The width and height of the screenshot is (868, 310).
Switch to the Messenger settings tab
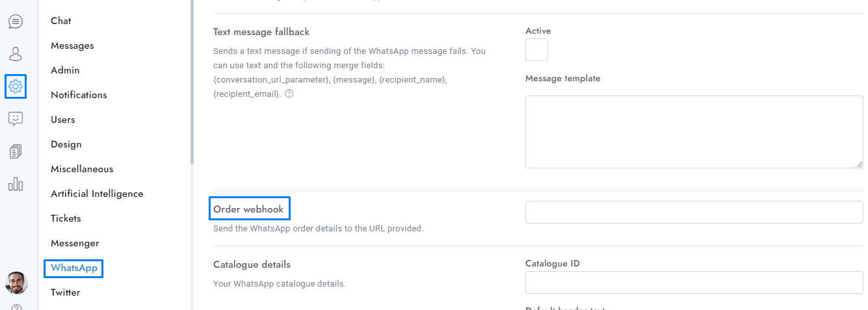(x=75, y=243)
